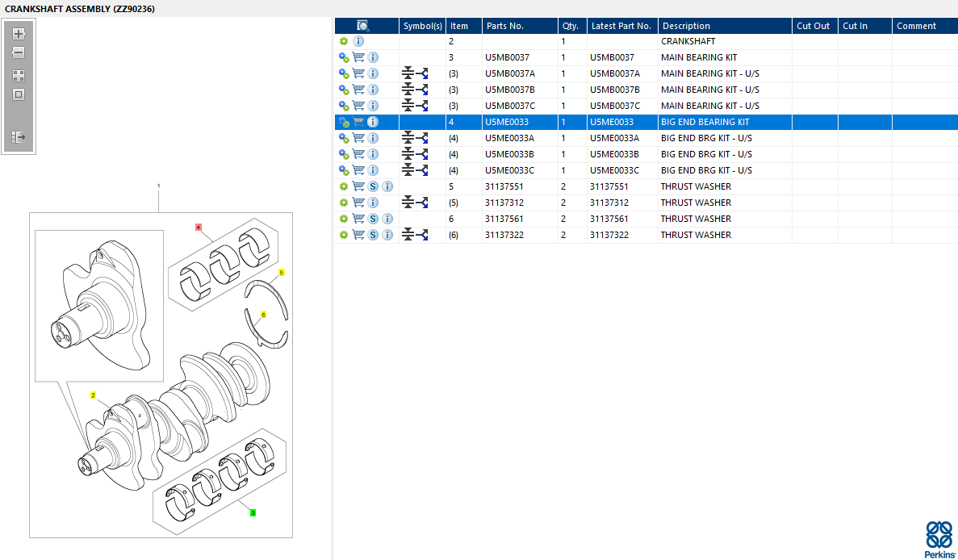Image resolution: width=958 pixels, height=560 pixels.
Task: Show info for the CRANKSHAFT row
Action: pyautogui.click(x=358, y=41)
